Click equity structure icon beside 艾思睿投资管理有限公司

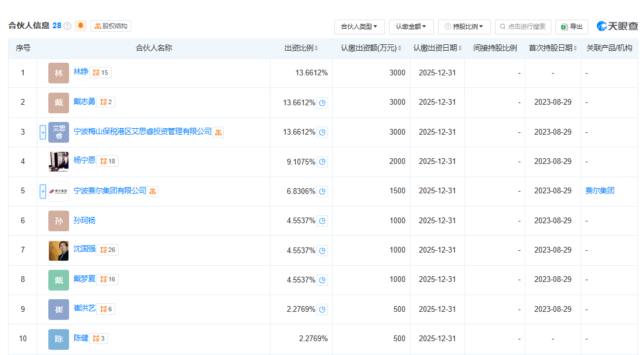(218, 132)
